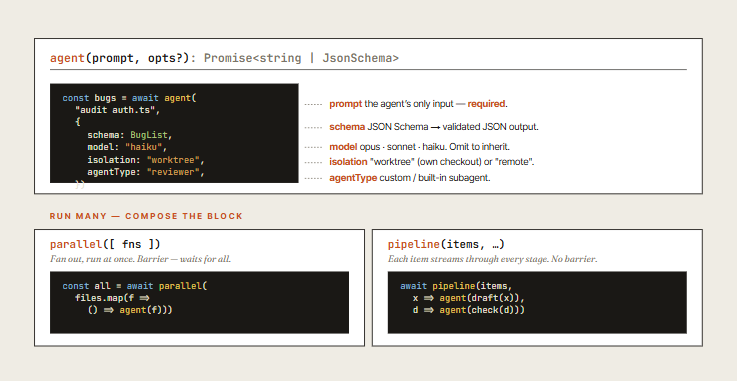The height and width of the screenshot is (381, 737).
Task: Click the 'parallel([ fns ])' card title
Action: (x=105, y=244)
